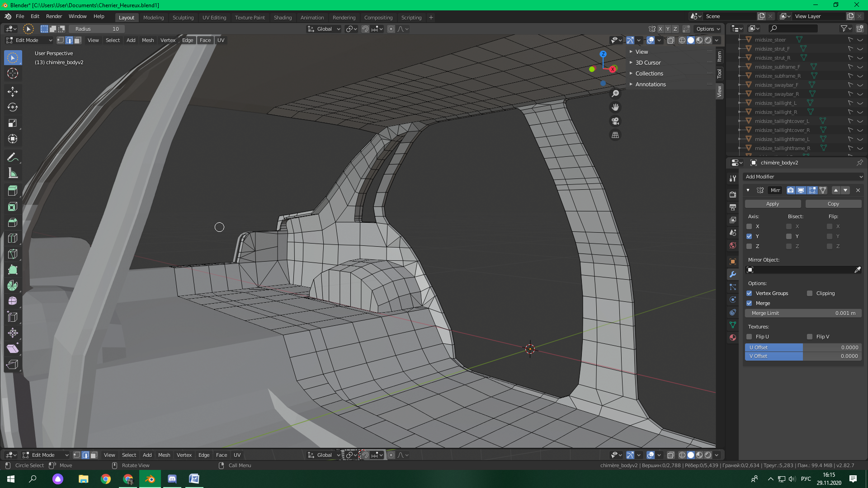Open the Add Modifier dropdown
Image resolution: width=868 pixels, height=488 pixels.
click(803, 177)
